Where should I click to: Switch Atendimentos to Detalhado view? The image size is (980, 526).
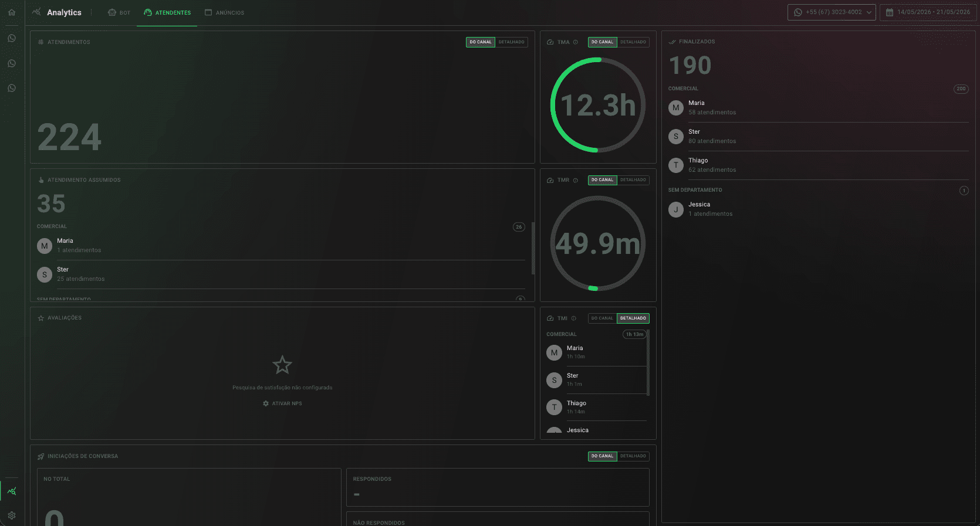[x=512, y=42]
